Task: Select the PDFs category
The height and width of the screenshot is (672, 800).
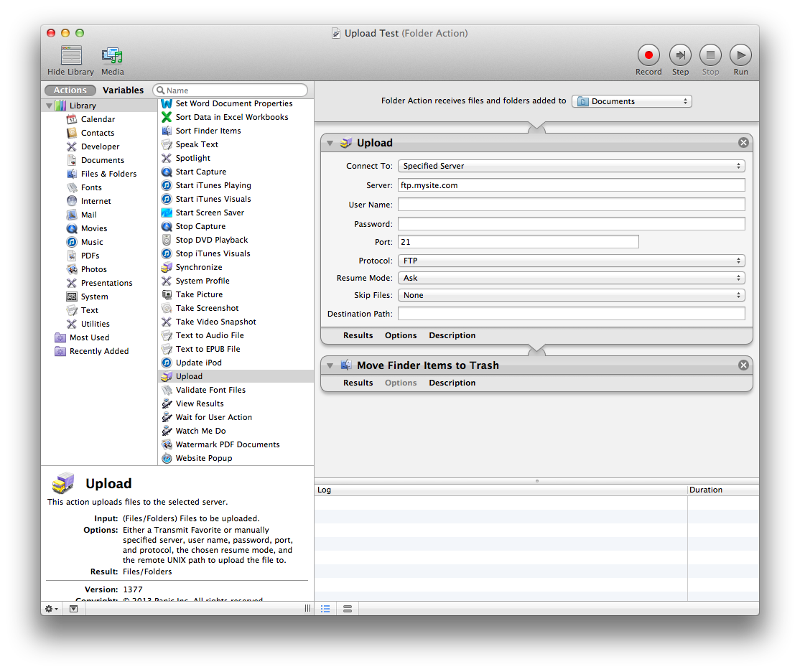Action: coord(90,256)
